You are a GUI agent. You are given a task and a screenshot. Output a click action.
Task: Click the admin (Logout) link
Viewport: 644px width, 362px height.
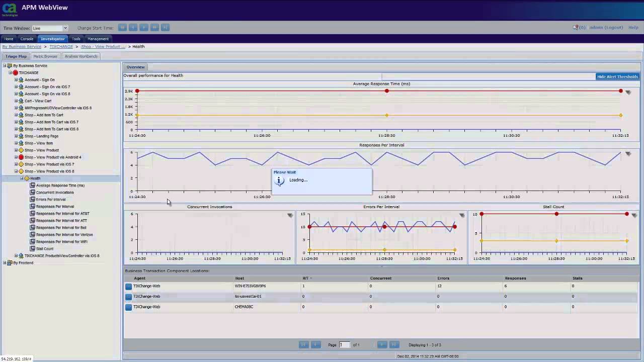coord(606,28)
